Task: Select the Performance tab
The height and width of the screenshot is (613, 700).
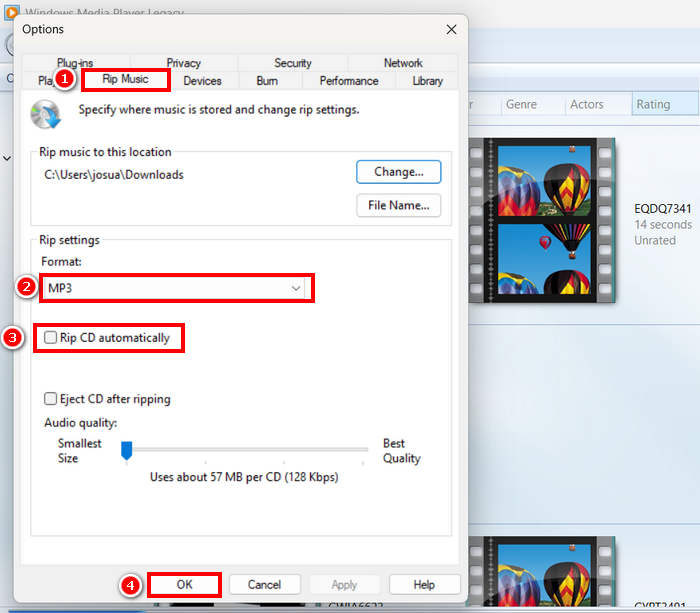Action: coord(348,81)
